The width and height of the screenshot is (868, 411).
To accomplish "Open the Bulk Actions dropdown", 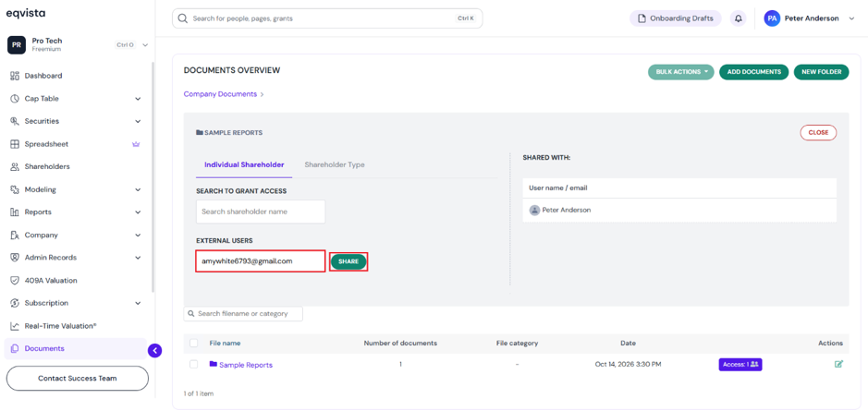I will click(x=681, y=72).
